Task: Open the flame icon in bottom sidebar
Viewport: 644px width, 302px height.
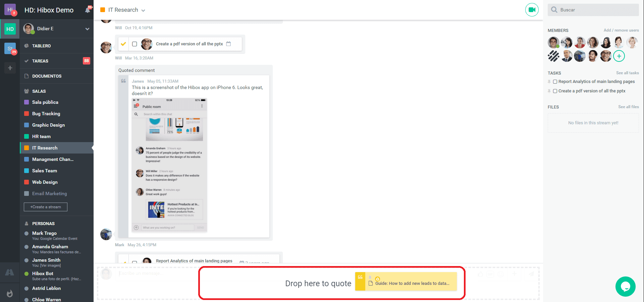Action: [10, 293]
